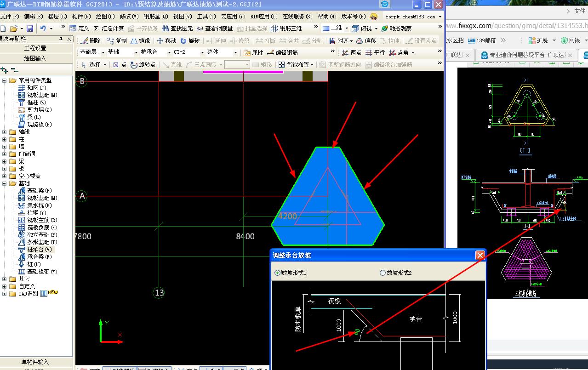Open the 基础层 floor dropdown

click(103, 52)
